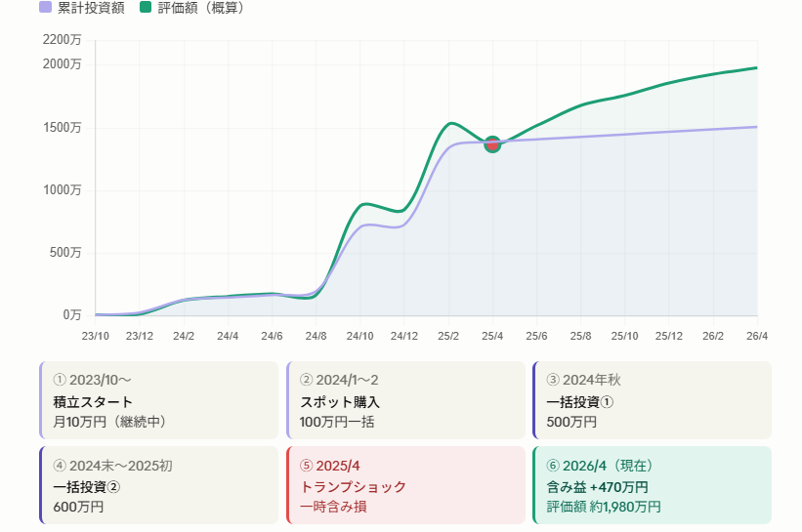Click the green 含み益 +470万円 card
Screen dimensions: 802x532
652,485
